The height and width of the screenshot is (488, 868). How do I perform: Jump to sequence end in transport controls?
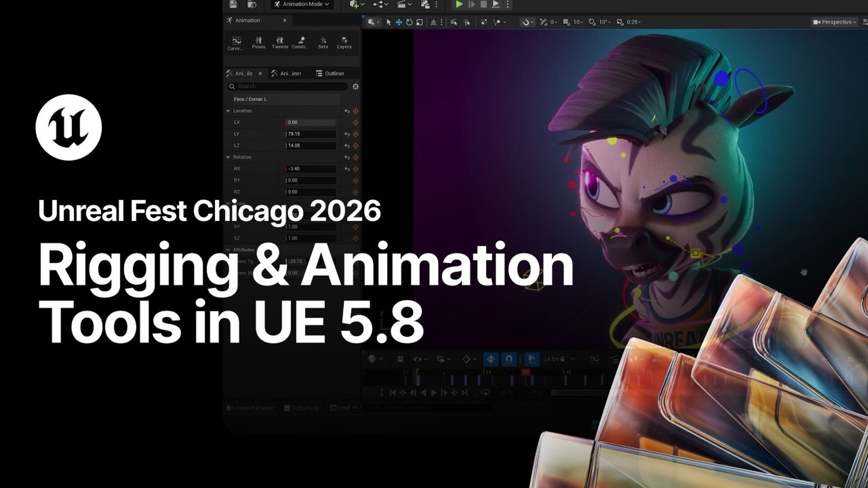pyautogui.click(x=464, y=393)
